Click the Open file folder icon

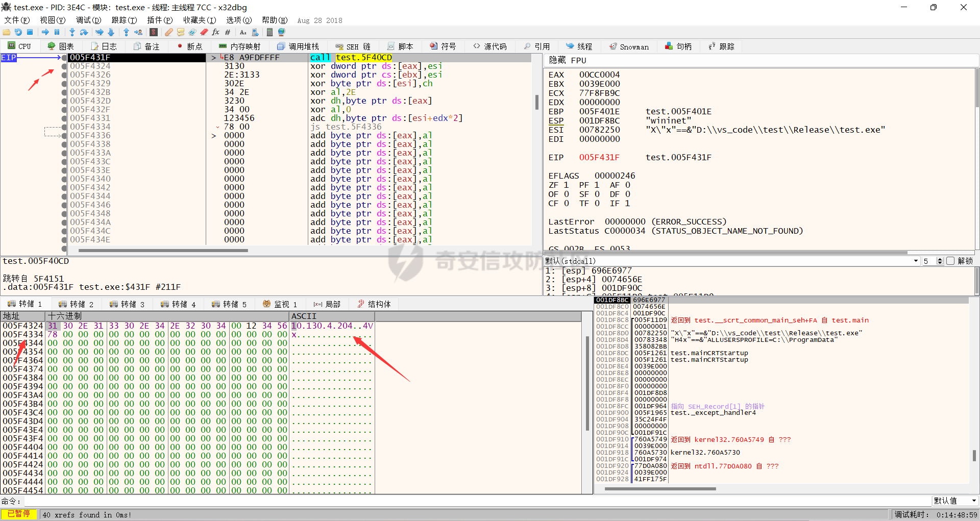(x=7, y=32)
